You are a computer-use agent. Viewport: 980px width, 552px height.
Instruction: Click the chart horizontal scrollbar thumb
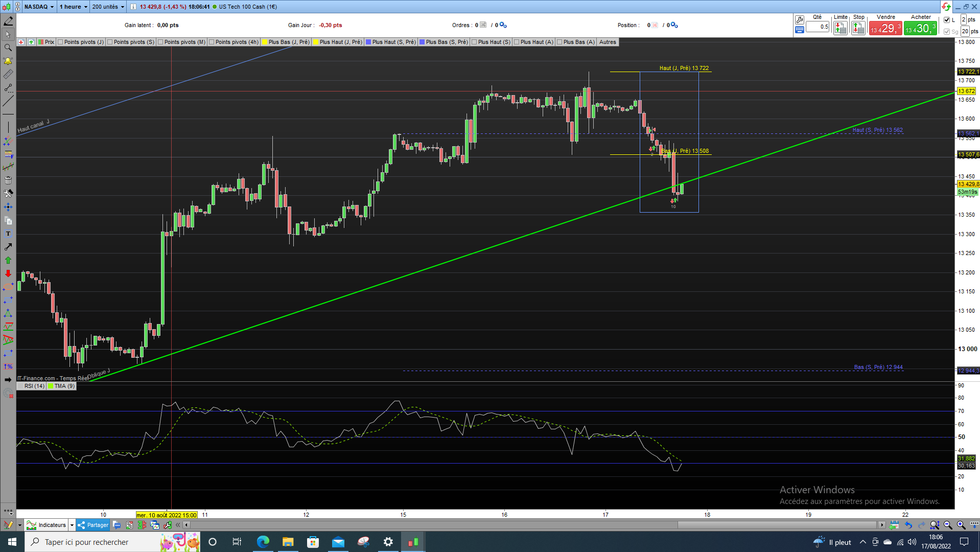777,525
